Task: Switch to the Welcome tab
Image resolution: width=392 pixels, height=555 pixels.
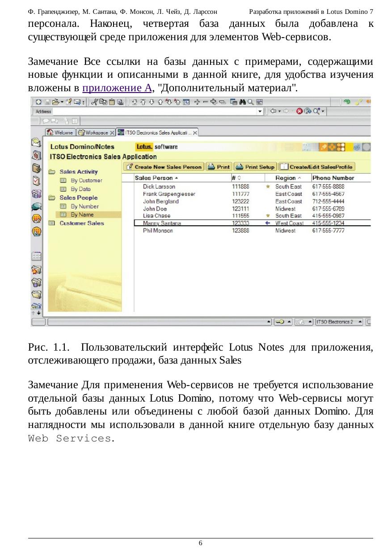Action: (x=60, y=133)
